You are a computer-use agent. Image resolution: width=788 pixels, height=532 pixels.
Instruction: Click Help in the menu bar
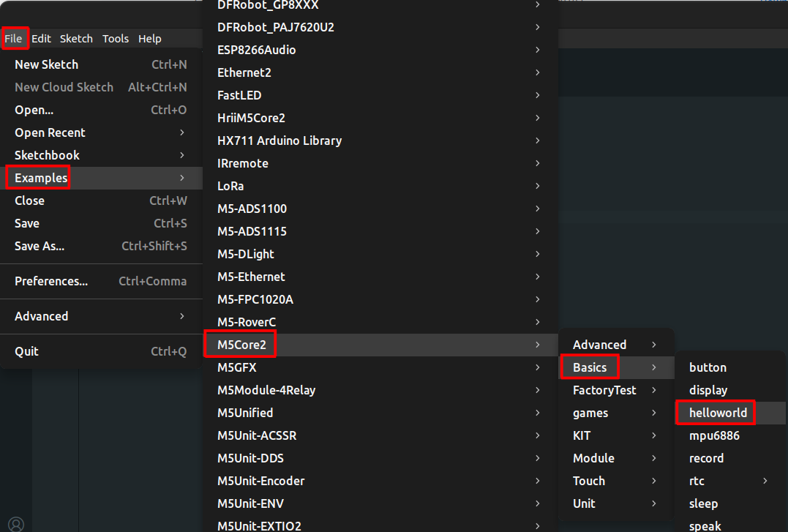(150, 39)
